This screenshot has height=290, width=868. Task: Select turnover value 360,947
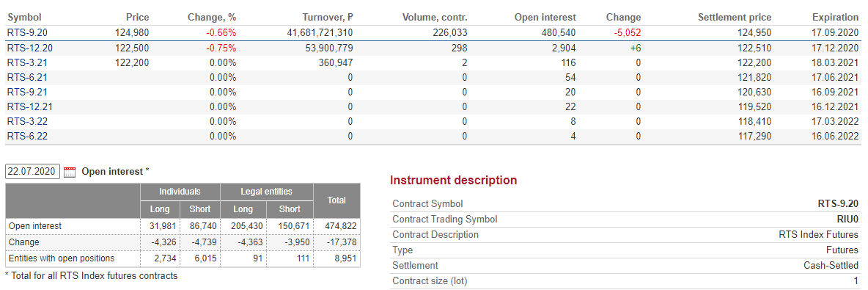336,62
